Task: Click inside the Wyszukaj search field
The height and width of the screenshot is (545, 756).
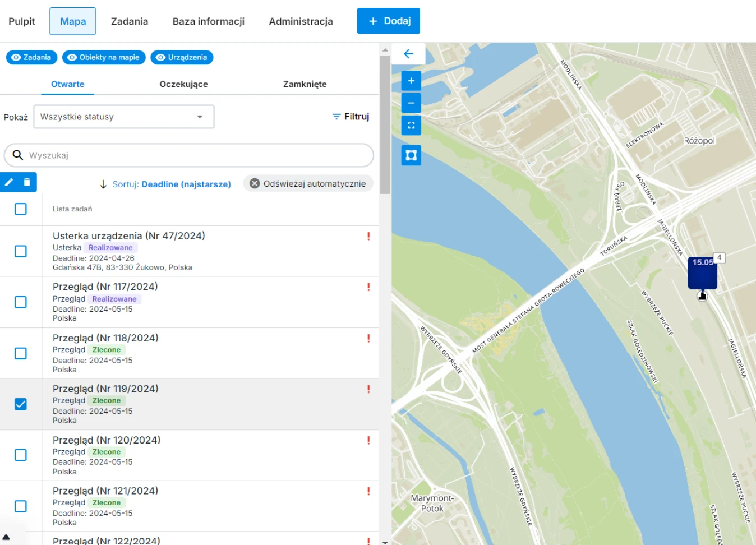Action: click(x=189, y=155)
